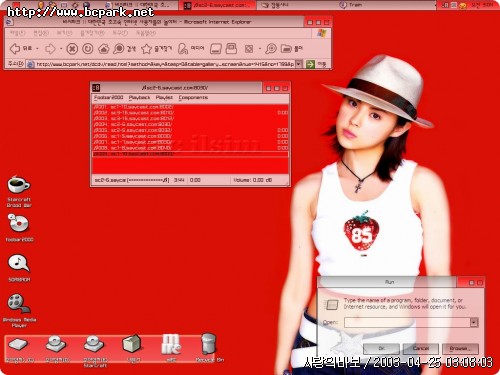Click the IE page icon in the title bar
The height and width of the screenshot is (375, 500).
[10, 22]
